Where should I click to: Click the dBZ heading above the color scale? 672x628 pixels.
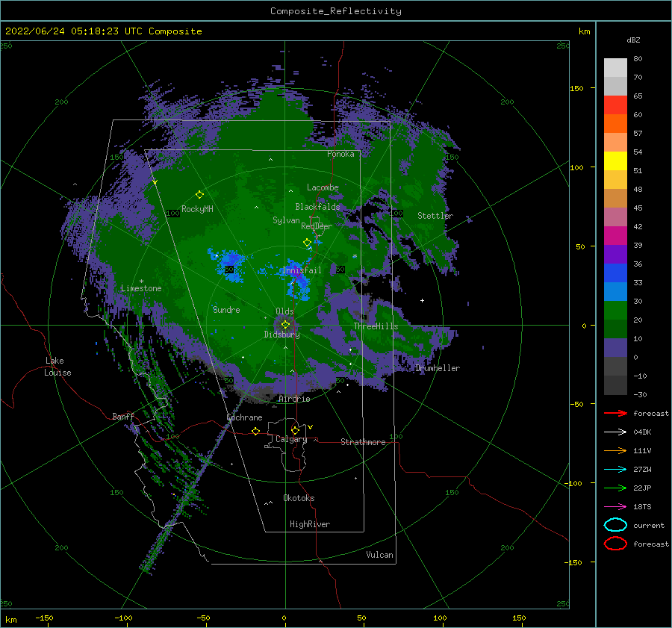(x=633, y=40)
